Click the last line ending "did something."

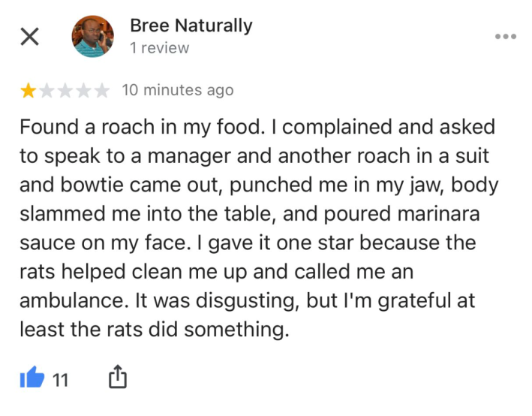[x=154, y=330]
